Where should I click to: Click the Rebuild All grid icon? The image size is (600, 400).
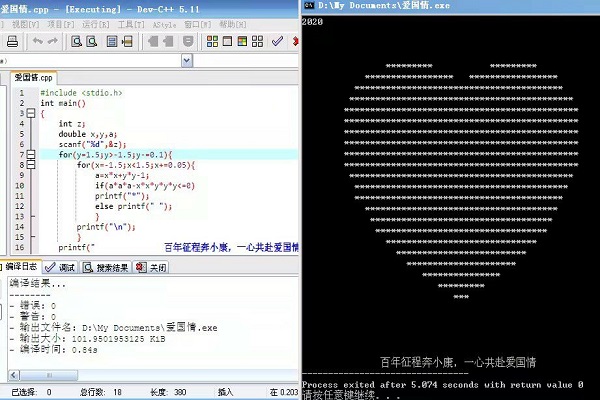258,41
